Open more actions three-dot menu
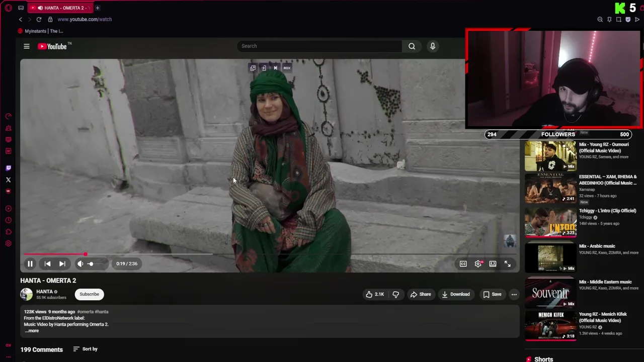Screen dimensions: 644x362 pos(514,295)
